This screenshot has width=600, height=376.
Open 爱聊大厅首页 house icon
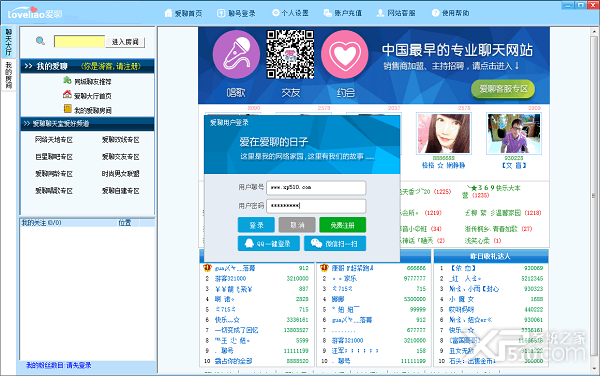click(x=67, y=94)
